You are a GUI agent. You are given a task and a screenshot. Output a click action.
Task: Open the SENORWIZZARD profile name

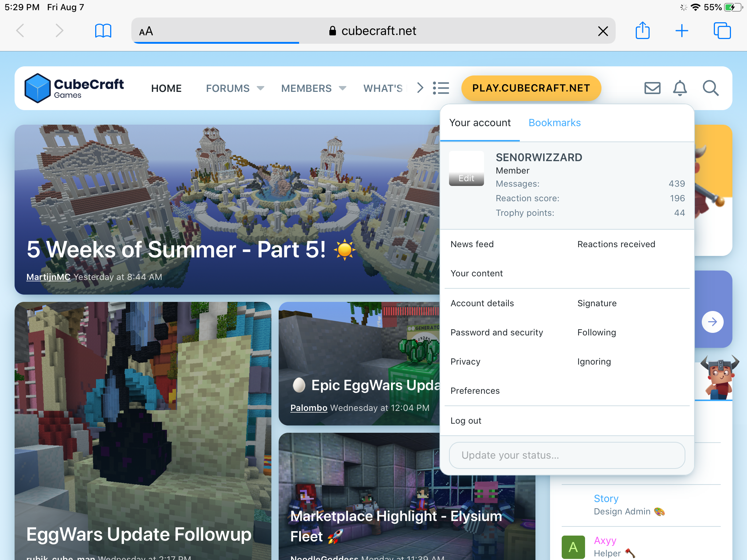point(539,157)
